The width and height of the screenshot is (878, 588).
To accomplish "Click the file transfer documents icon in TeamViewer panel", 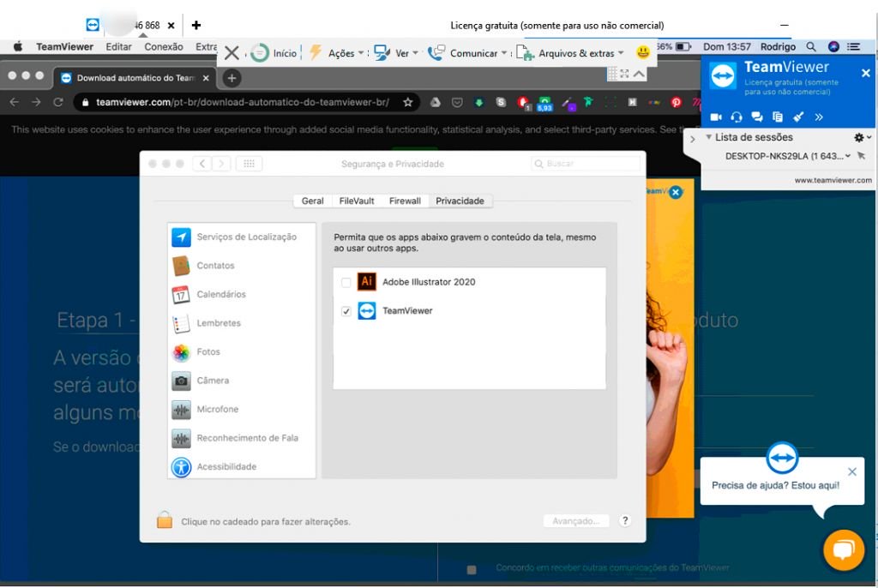I will [x=778, y=117].
